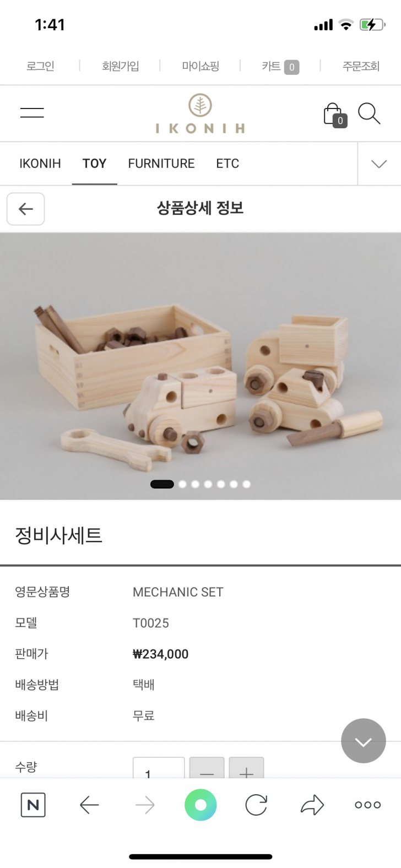This screenshot has height=868, width=401.
Task: Open the hamburger menu icon
Action: pos(32,113)
